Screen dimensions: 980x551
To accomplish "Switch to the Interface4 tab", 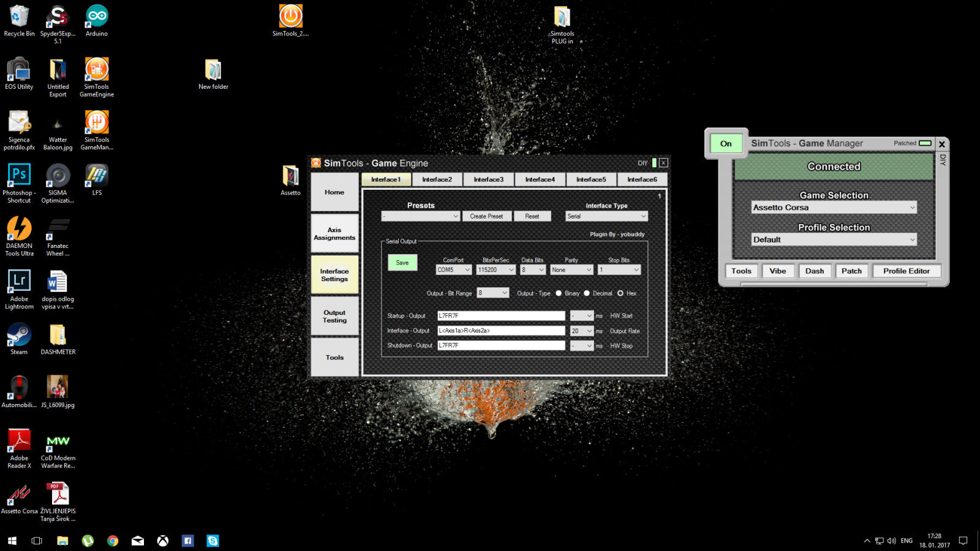I will 540,179.
